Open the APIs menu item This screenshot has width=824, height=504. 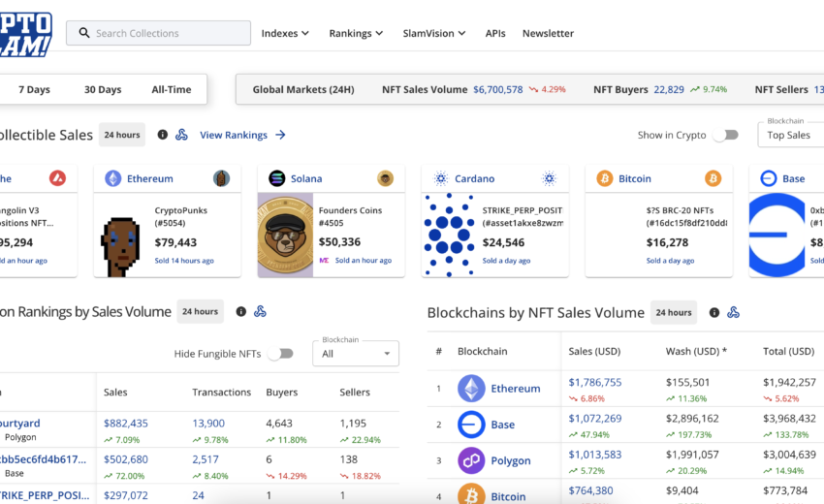(495, 33)
